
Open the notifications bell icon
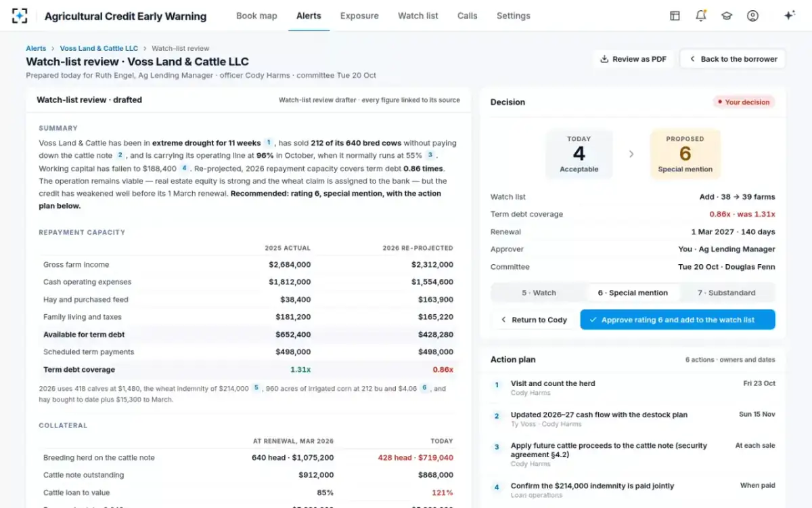[700, 16]
